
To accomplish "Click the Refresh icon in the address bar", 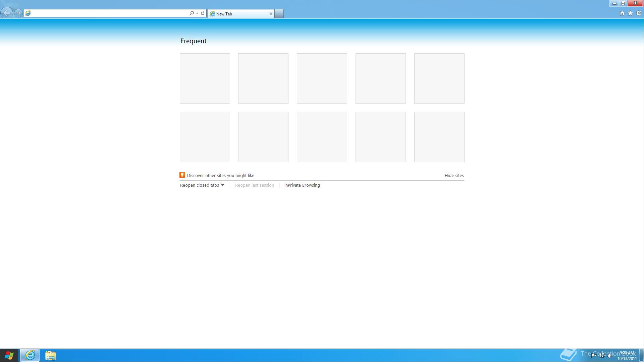I will (203, 13).
